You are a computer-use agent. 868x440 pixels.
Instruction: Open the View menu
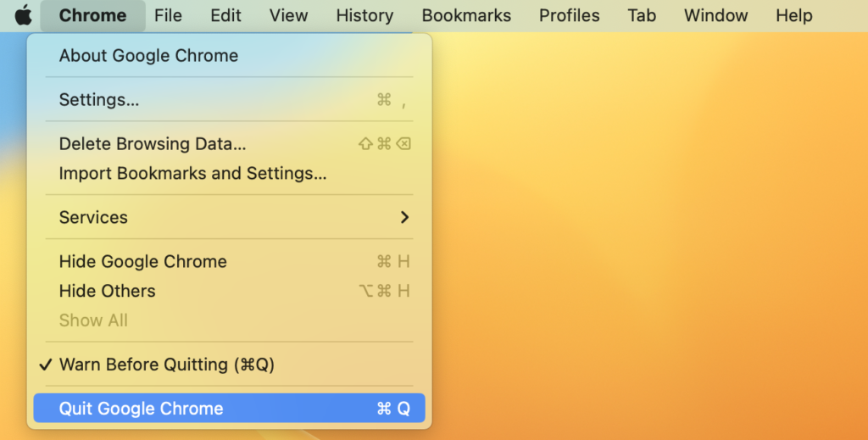[288, 15]
